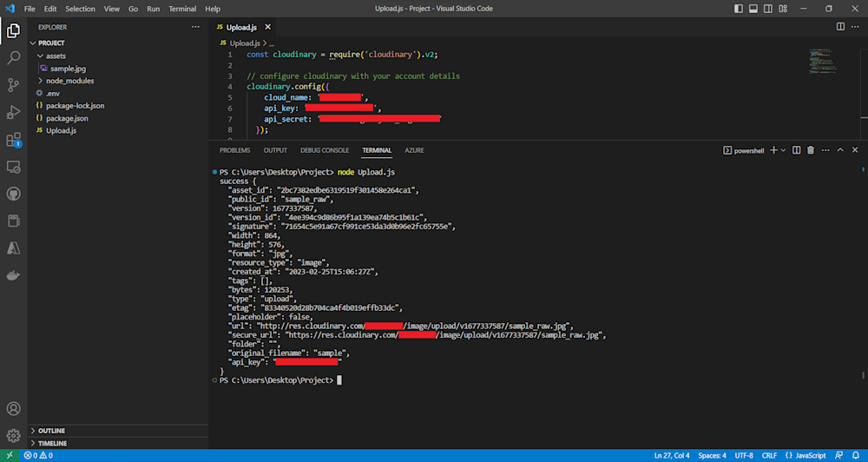Click UTF-8 encoding in status bar
The image size is (868, 462).
[744, 455]
